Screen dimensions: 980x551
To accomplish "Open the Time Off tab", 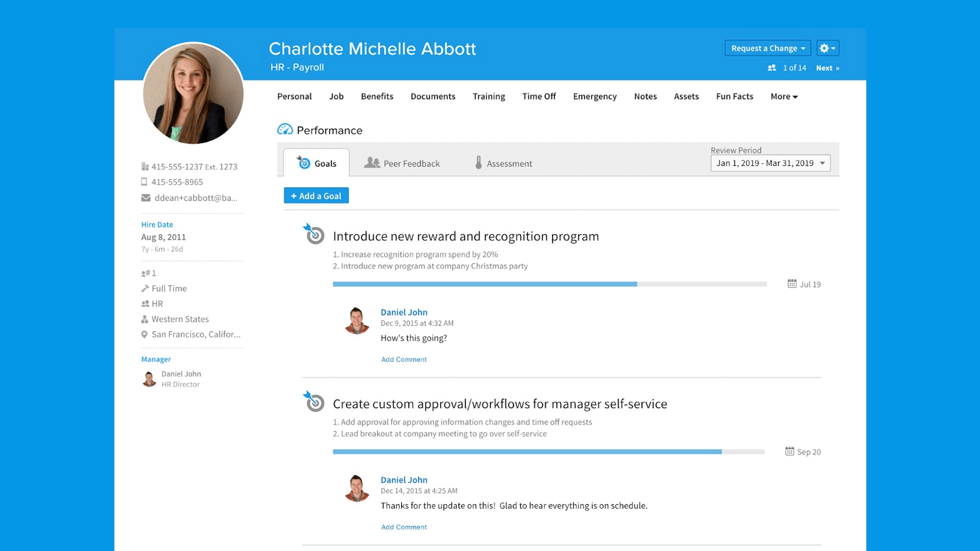I will [x=539, y=97].
